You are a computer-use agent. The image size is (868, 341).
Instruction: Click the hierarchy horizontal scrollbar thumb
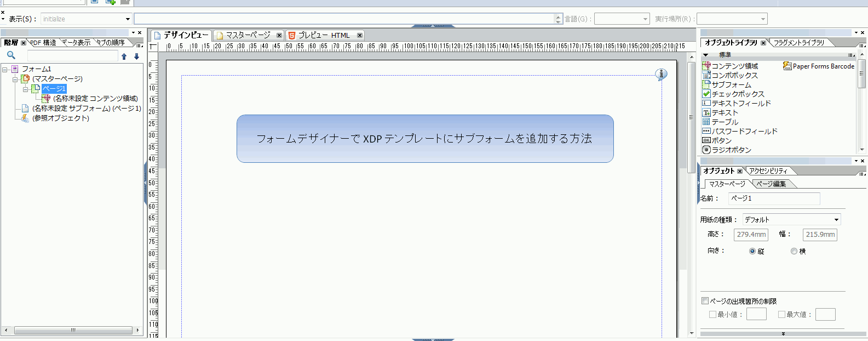click(x=73, y=331)
